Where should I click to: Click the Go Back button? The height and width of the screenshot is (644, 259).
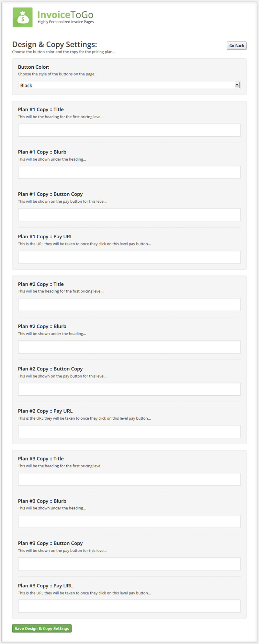(x=237, y=46)
